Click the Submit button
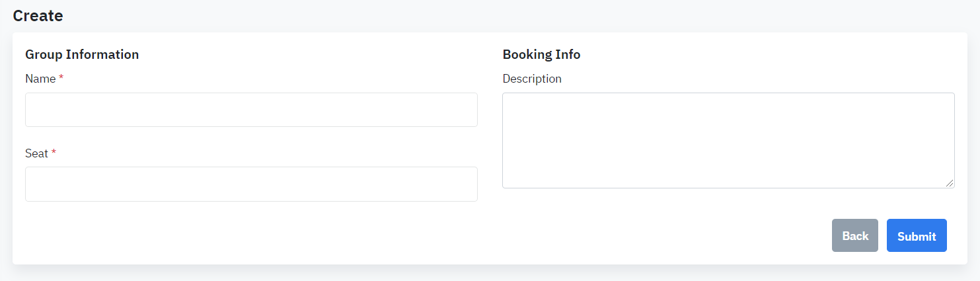Image resolution: width=980 pixels, height=281 pixels. (916, 236)
